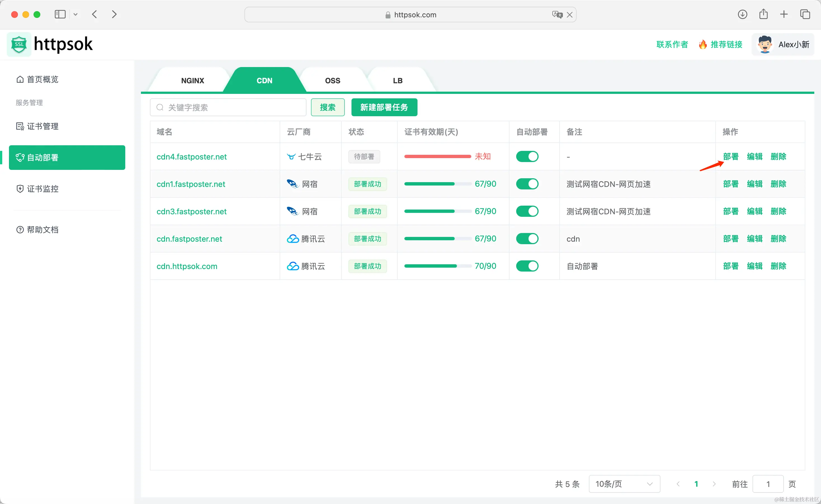Go to the next page arrow in pagination
This screenshot has width=821, height=504.
714,484
